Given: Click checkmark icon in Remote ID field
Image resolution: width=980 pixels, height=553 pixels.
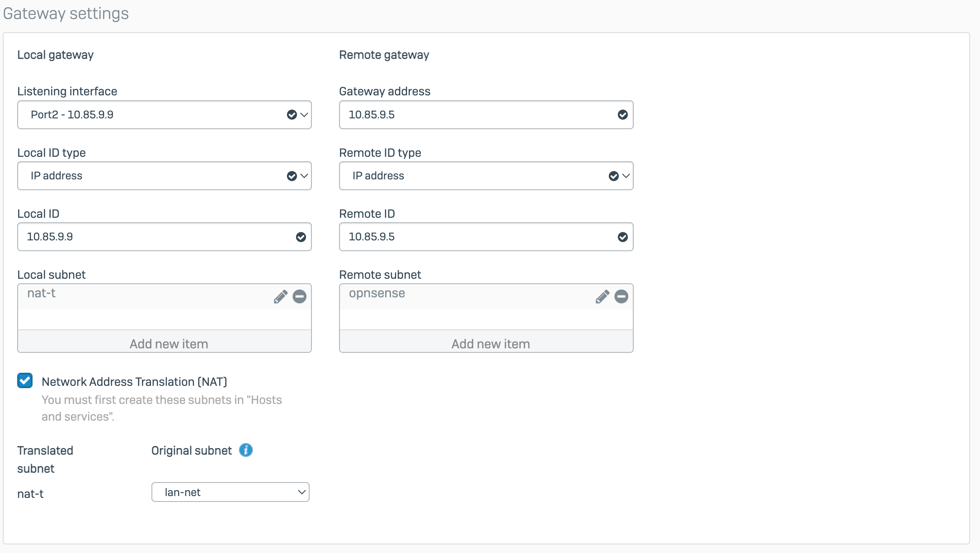Looking at the screenshot, I should click(x=622, y=237).
